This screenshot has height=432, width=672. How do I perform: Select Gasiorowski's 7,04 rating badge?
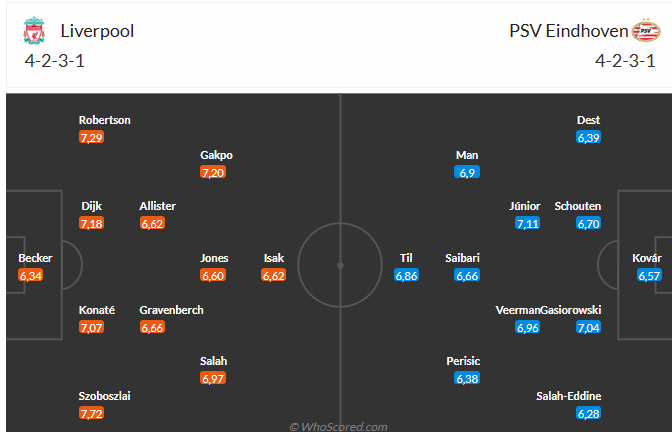588,327
